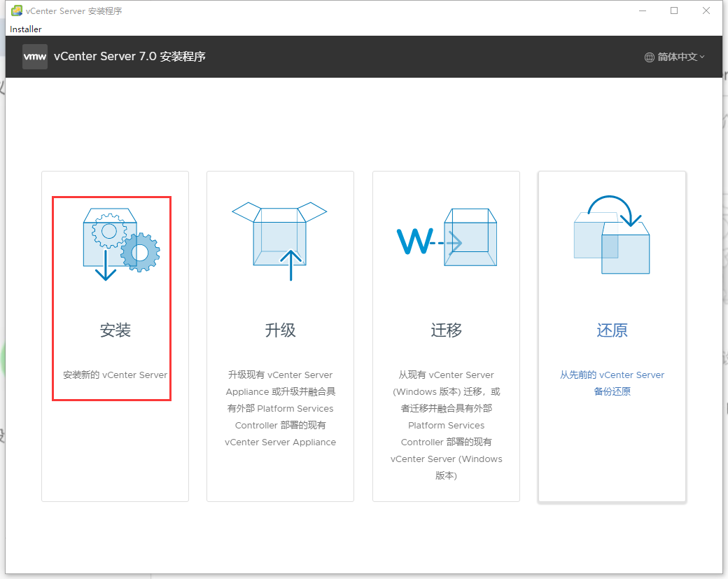This screenshot has height=579, width=728.
Task: Select the 安装 heading
Action: click(115, 330)
